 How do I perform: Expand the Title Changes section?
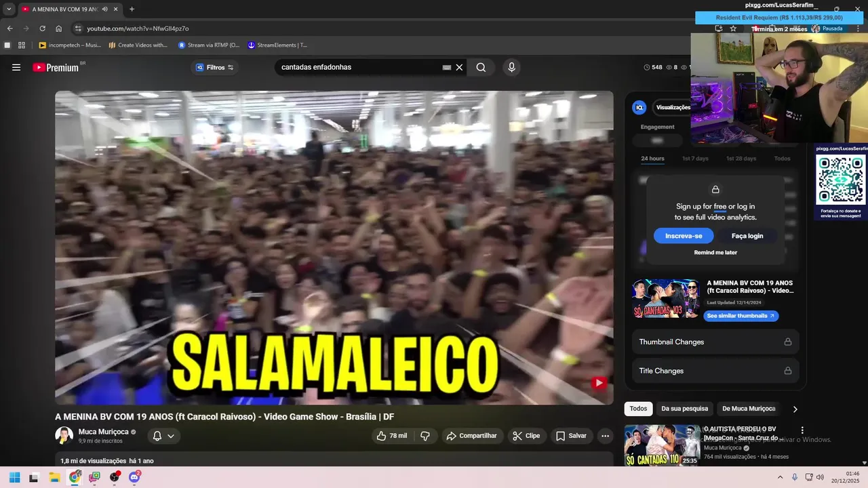point(715,371)
